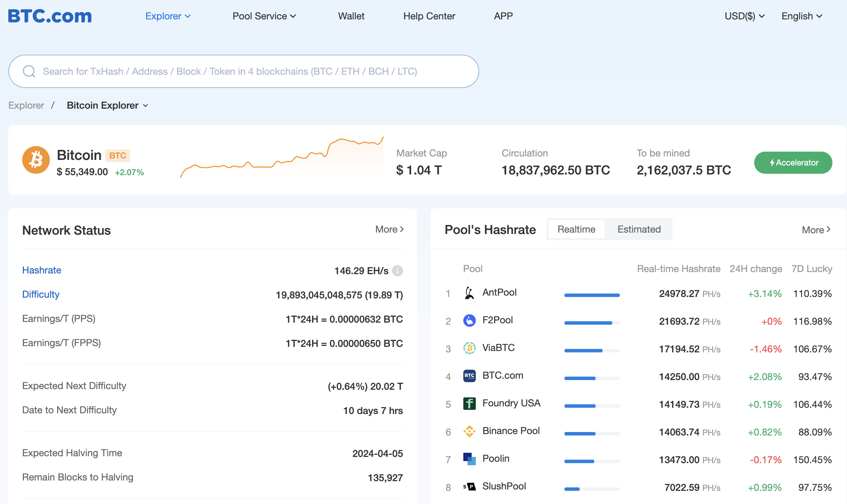This screenshot has width=847, height=504.
Task: Click the Bitcoin price trend chart
Action: pos(282,157)
